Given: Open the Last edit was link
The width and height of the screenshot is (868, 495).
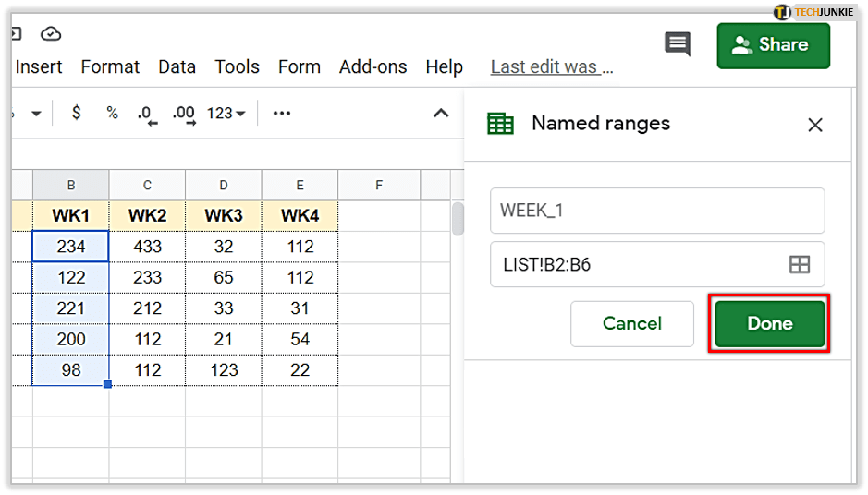Looking at the screenshot, I should coord(551,66).
